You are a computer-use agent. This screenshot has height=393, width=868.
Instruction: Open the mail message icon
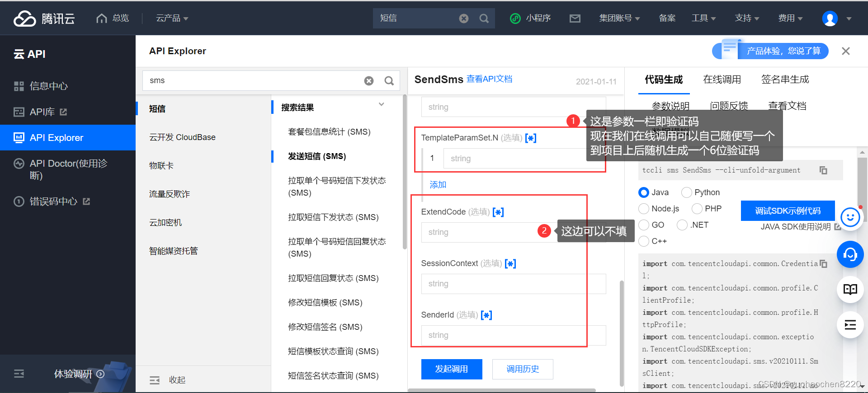click(x=575, y=19)
